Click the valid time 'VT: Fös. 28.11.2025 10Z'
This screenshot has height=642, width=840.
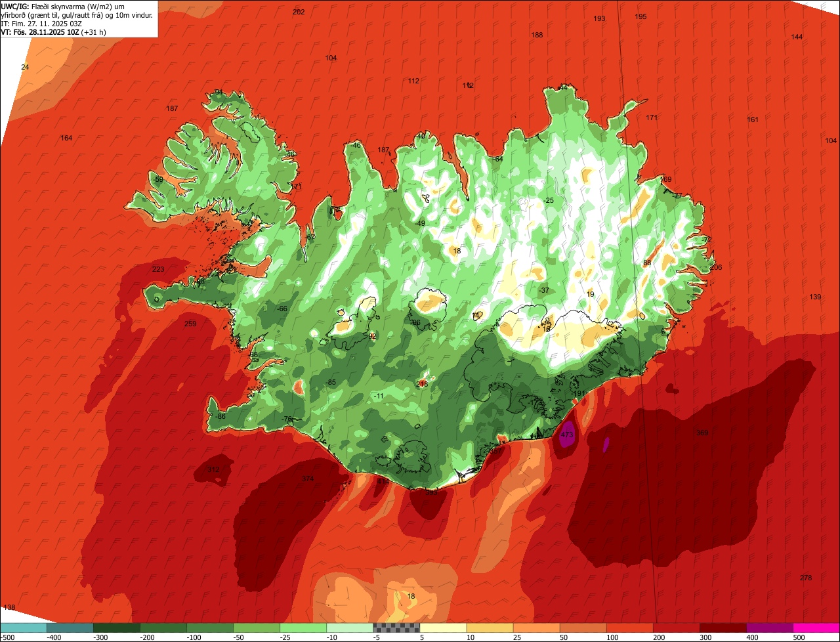pyautogui.click(x=41, y=32)
